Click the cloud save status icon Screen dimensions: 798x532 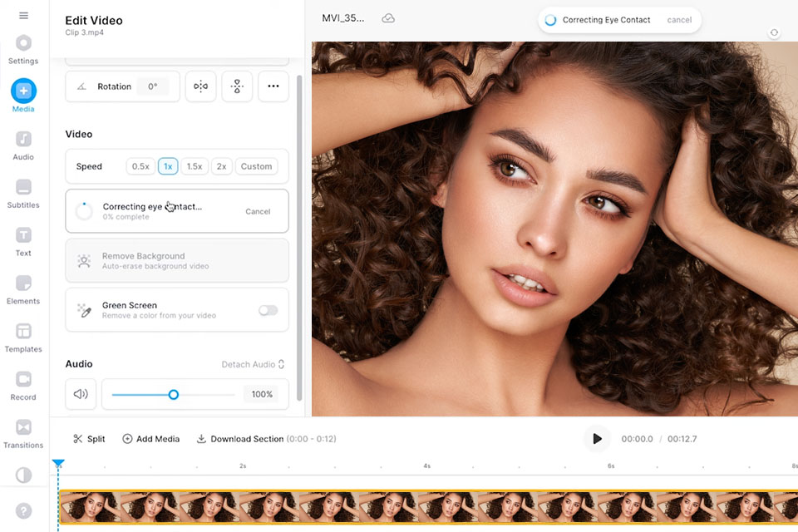(388, 18)
